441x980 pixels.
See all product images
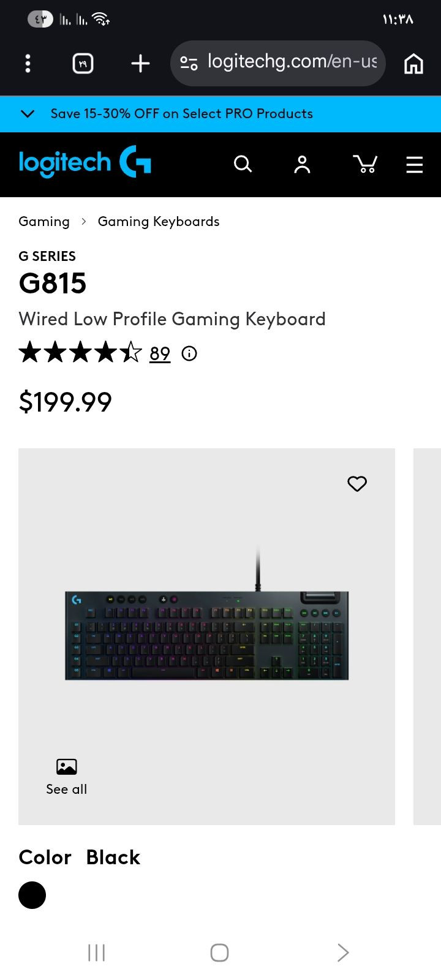point(66,777)
